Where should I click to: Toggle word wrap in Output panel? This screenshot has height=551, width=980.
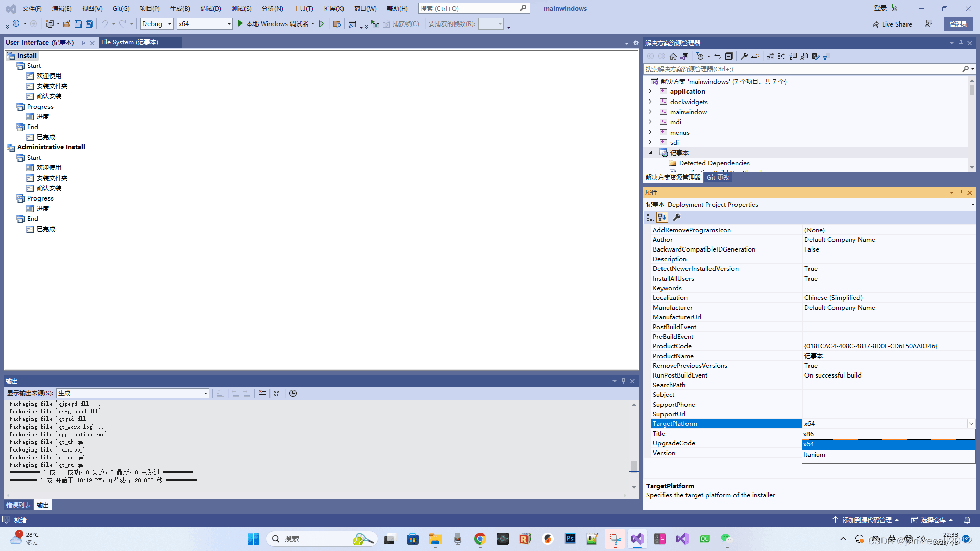278,393
